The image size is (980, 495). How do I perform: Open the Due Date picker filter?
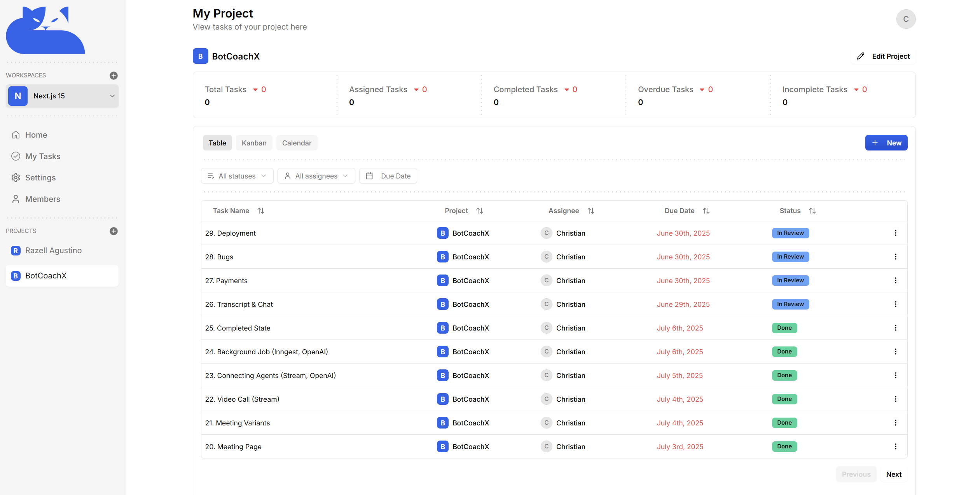[388, 176]
